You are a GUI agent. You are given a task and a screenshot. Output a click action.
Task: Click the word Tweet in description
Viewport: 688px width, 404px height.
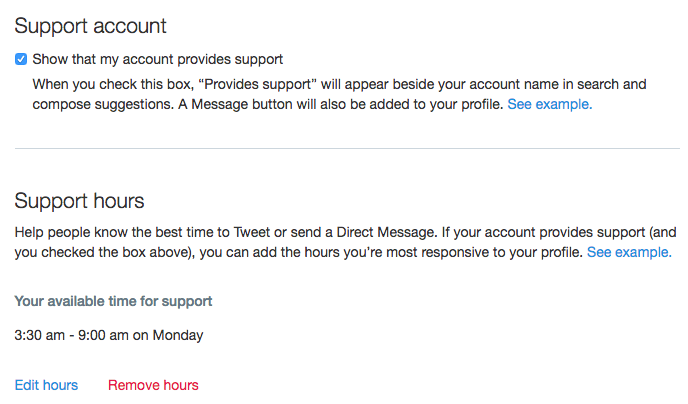252,232
